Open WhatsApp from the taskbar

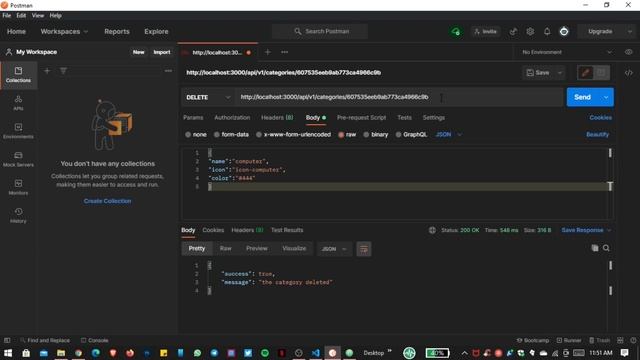tap(198, 353)
